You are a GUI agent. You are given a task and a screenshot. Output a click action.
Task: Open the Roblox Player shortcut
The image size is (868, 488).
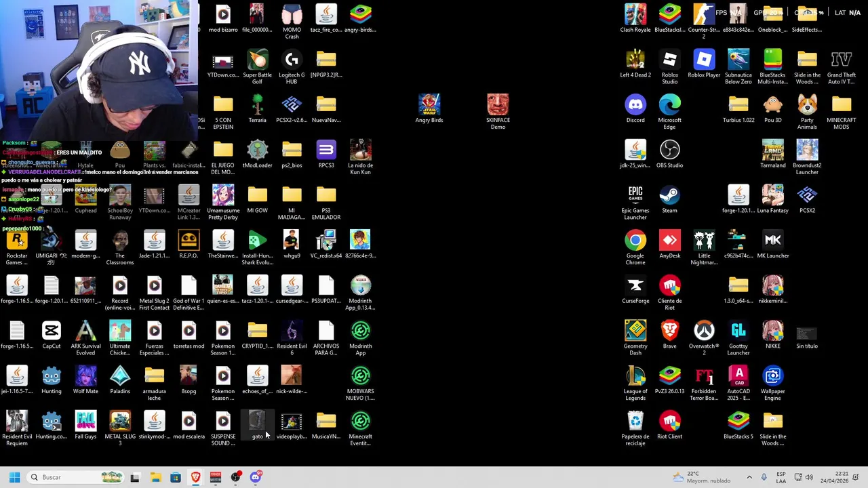pyautogui.click(x=704, y=64)
